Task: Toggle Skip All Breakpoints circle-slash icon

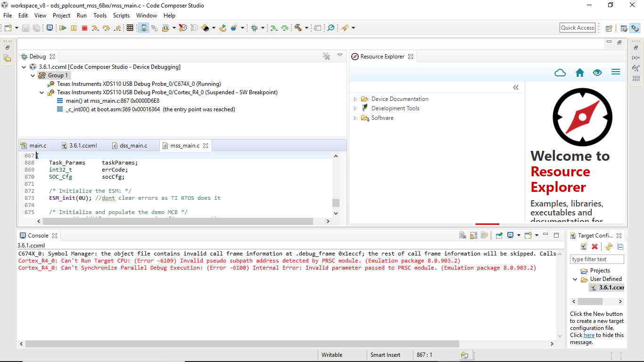Action: pos(330,28)
